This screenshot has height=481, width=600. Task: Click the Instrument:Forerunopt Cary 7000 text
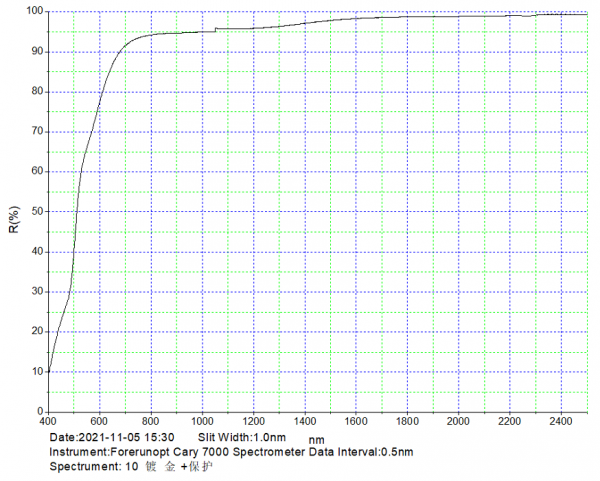[154, 452]
